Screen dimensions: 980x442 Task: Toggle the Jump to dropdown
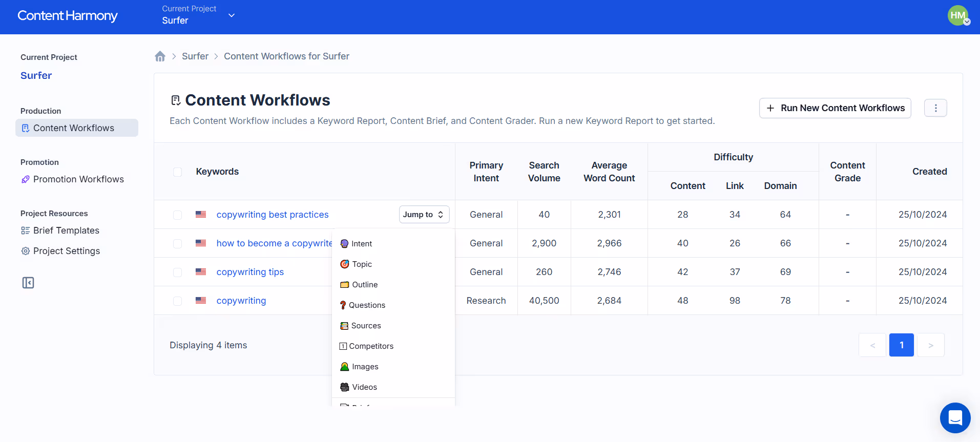(x=424, y=215)
